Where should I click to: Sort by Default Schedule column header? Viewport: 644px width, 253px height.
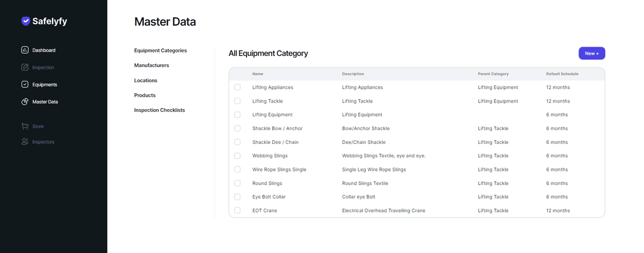(x=562, y=74)
